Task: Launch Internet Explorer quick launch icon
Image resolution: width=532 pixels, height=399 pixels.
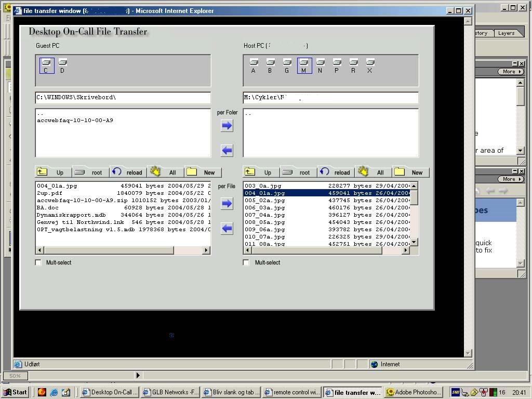Action: (54, 392)
